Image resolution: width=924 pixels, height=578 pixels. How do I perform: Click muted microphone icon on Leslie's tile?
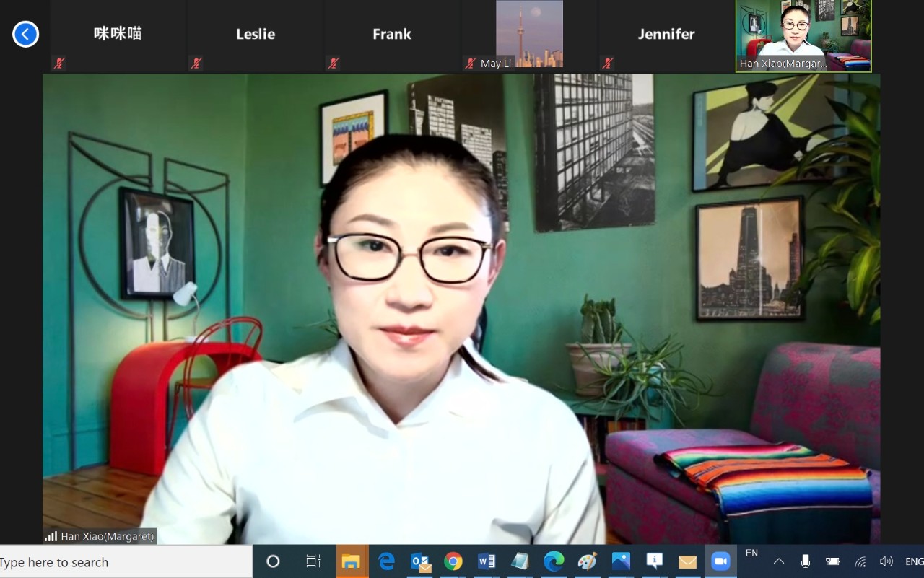coord(196,64)
